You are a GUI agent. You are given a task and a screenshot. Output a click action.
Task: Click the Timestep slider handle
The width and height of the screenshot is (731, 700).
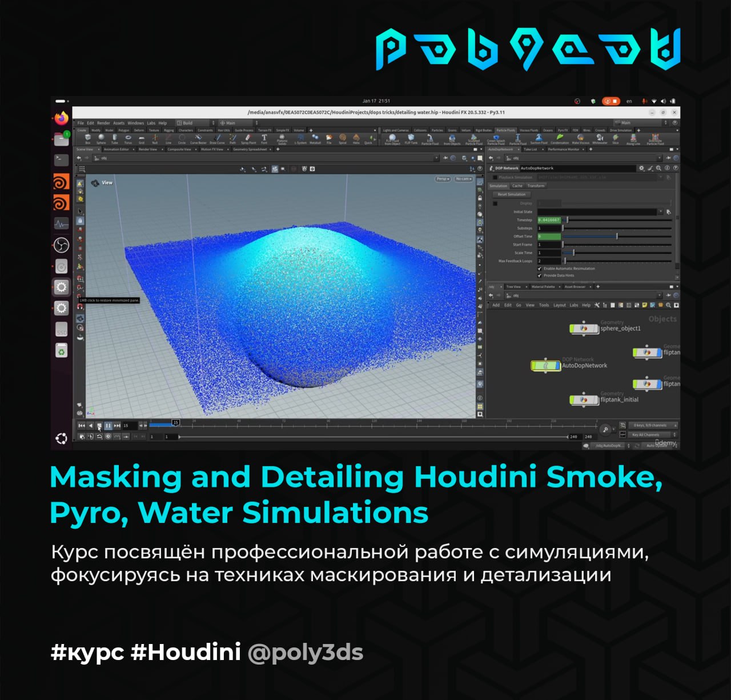tap(567, 219)
